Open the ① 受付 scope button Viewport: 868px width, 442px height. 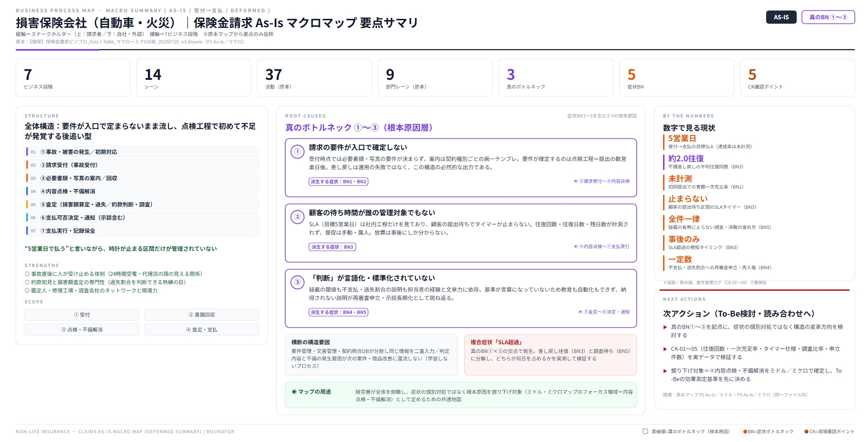[82, 315]
